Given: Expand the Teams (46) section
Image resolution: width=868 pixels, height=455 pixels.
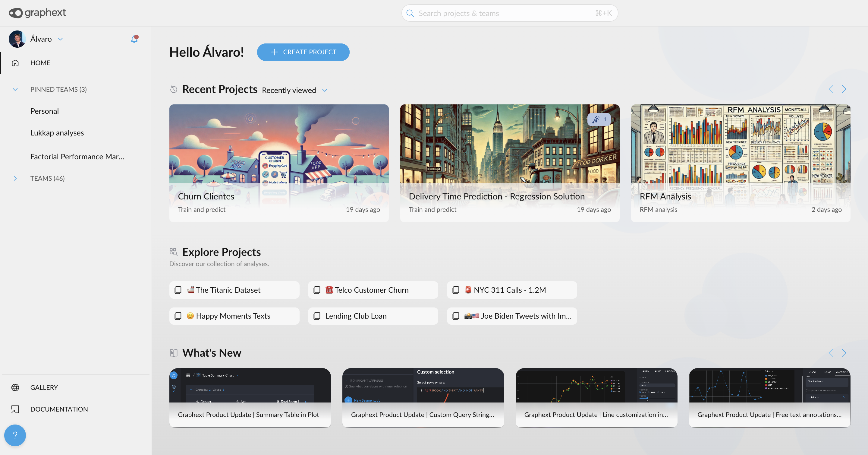Looking at the screenshot, I should click(15, 178).
